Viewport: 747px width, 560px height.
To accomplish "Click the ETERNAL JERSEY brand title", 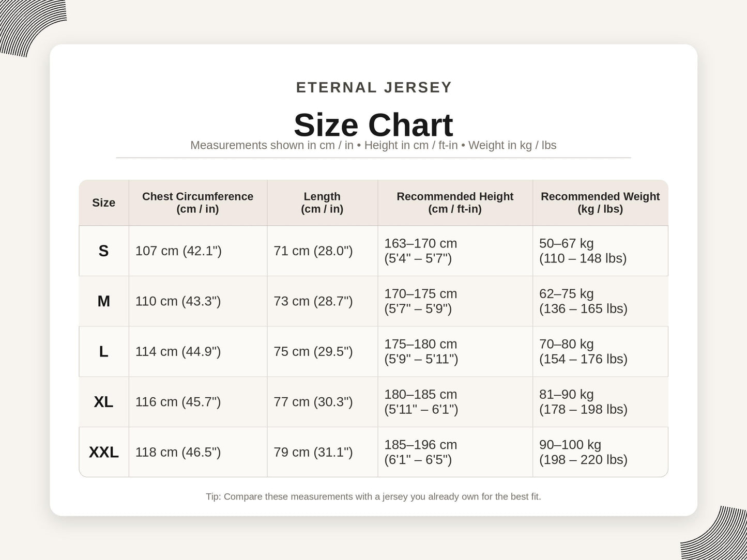I will (374, 87).
